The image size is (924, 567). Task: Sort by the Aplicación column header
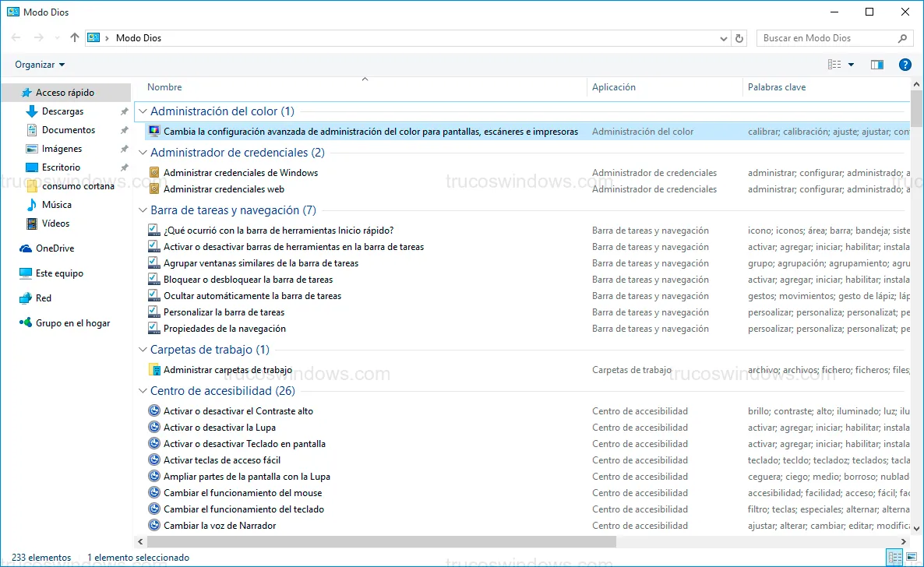click(x=614, y=87)
